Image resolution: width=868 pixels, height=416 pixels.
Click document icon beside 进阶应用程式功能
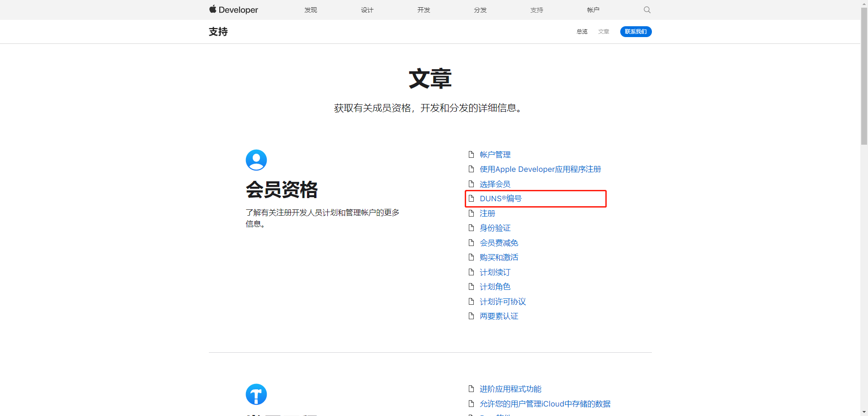point(471,389)
